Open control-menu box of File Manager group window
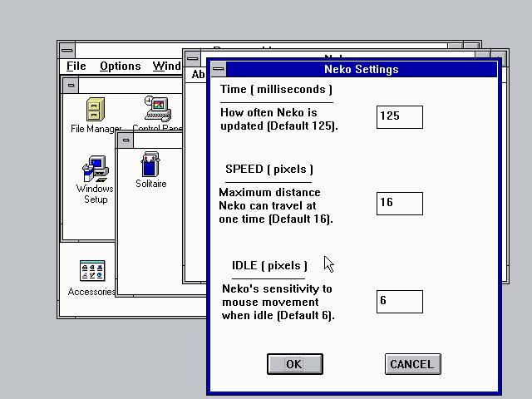The image size is (532, 399). (71, 85)
